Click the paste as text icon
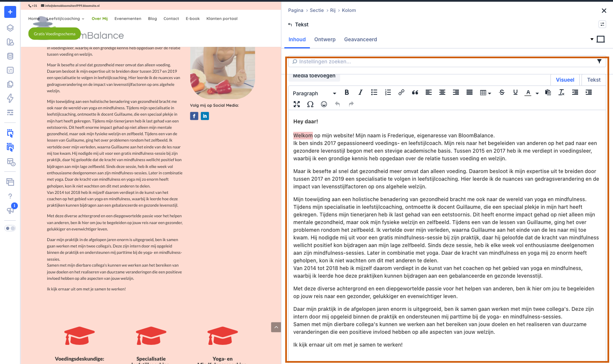 point(548,92)
